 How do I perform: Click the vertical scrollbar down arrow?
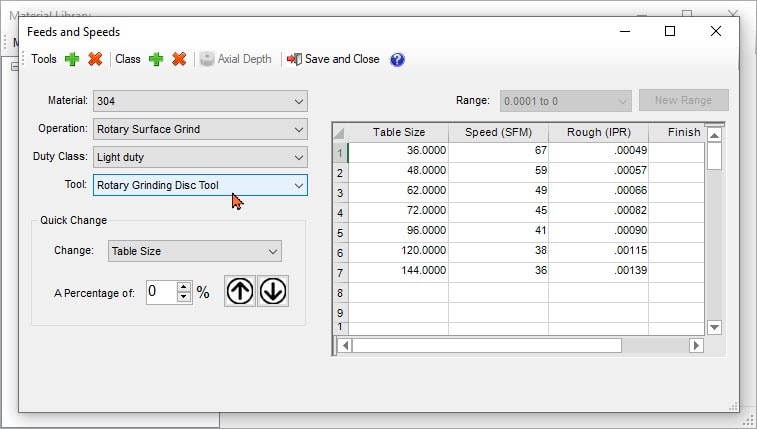(x=714, y=327)
